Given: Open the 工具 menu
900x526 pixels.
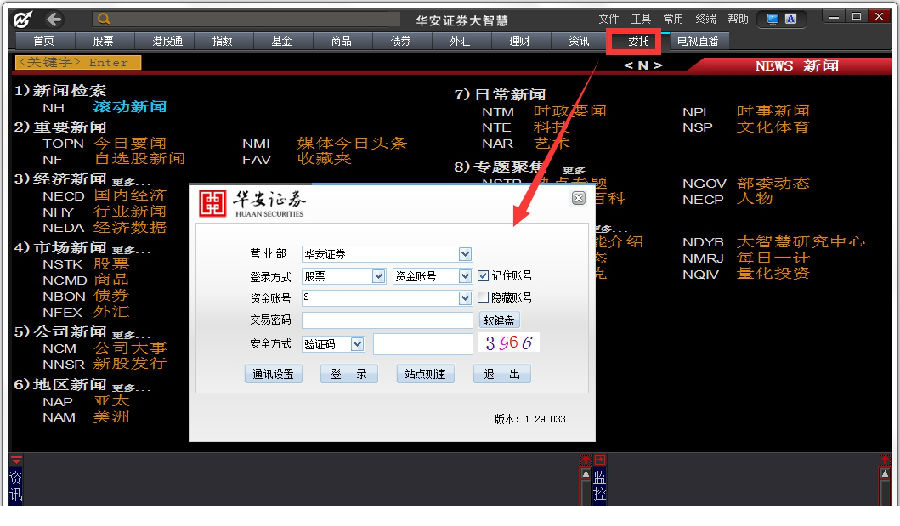Looking at the screenshot, I should 641,19.
